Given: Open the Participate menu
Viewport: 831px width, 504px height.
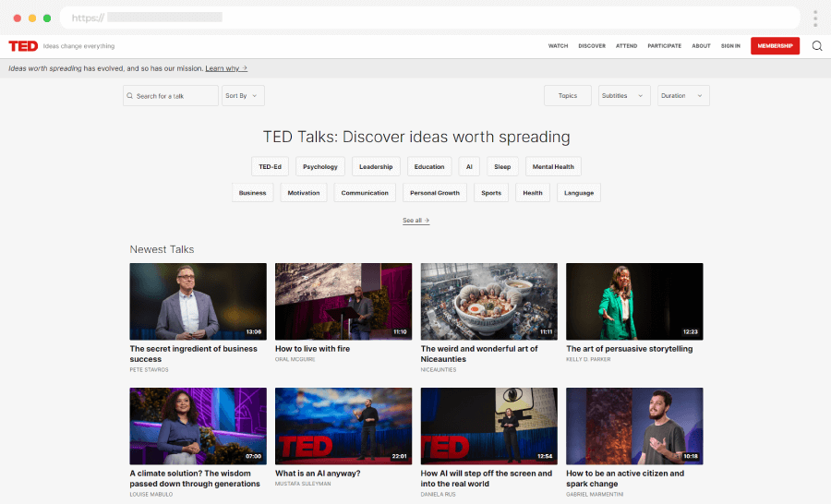Looking at the screenshot, I should [664, 46].
